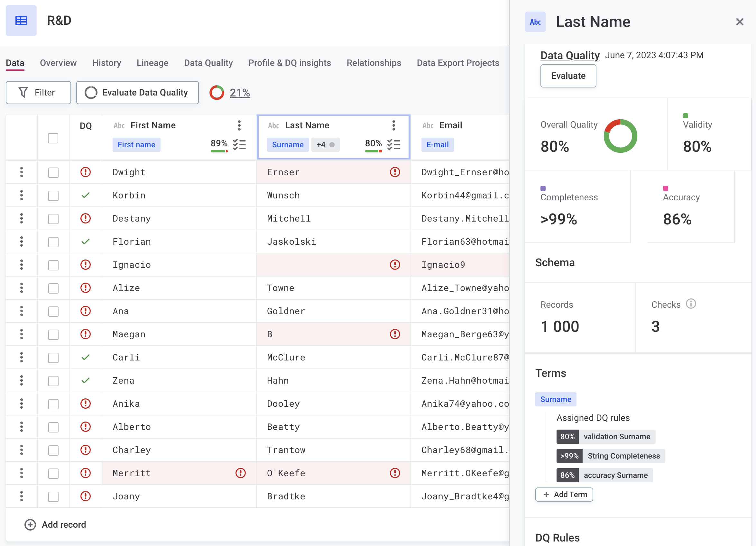Select the checkbox for Merritt row
Viewport: 756px width, 546px height.
pos(53,473)
